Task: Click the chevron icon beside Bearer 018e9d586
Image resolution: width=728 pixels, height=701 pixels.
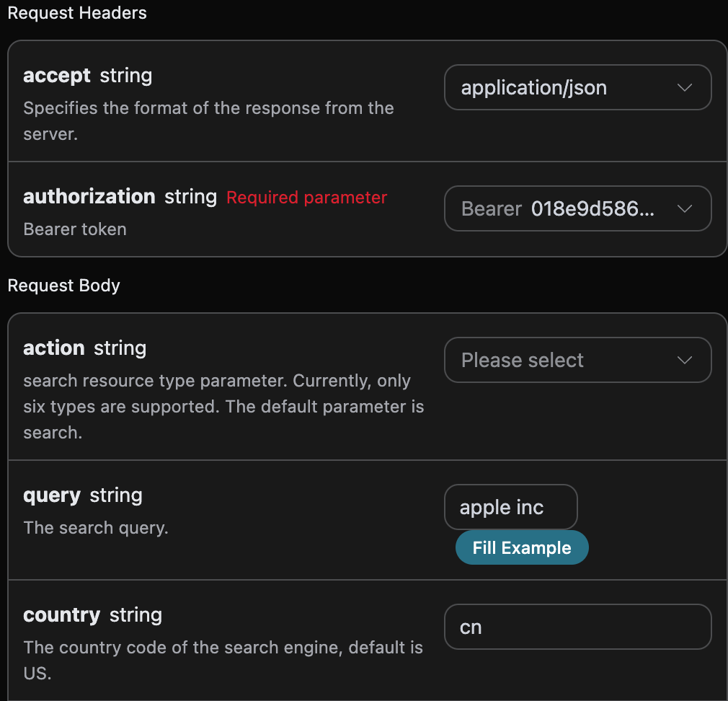Action: pyautogui.click(x=684, y=208)
